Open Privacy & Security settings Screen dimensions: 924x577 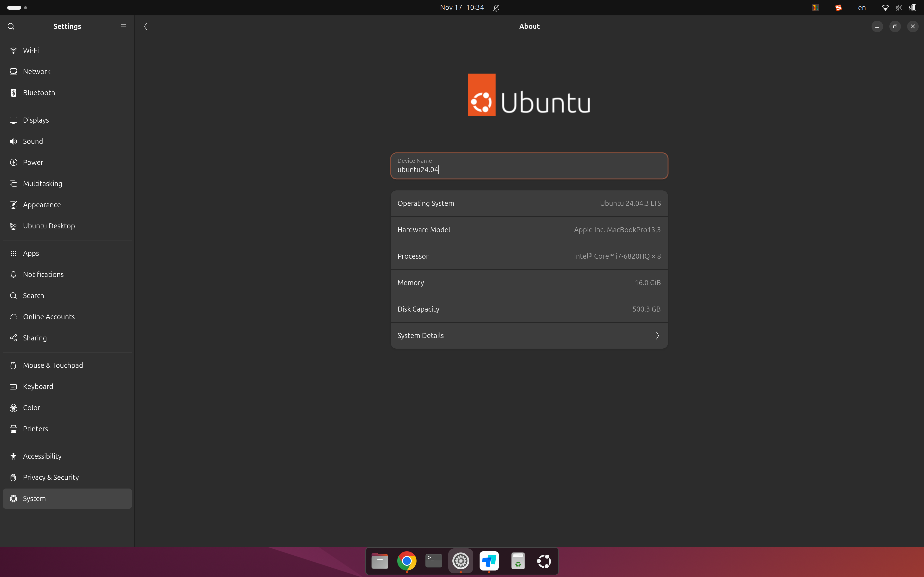point(51,477)
